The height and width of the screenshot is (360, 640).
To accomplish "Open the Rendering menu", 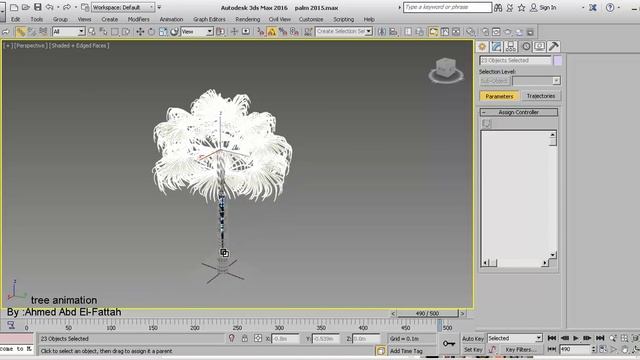I will pos(247,19).
